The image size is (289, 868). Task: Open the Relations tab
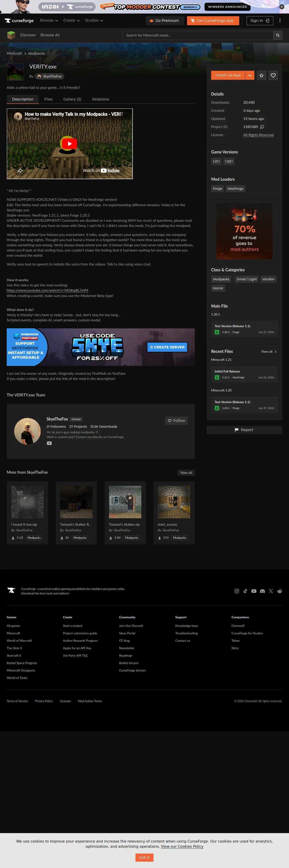click(101, 99)
